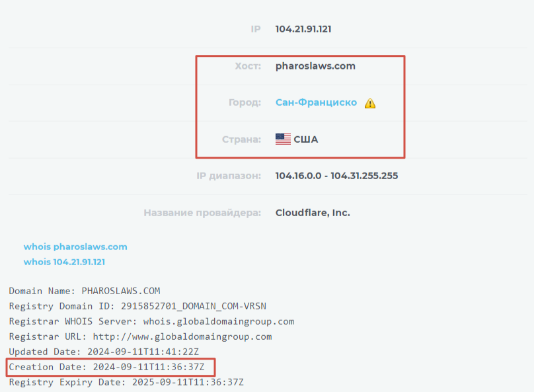This screenshot has height=392, width=534.
Task: Click the Cloudflare, Inc. provider name
Action: (x=313, y=213)
